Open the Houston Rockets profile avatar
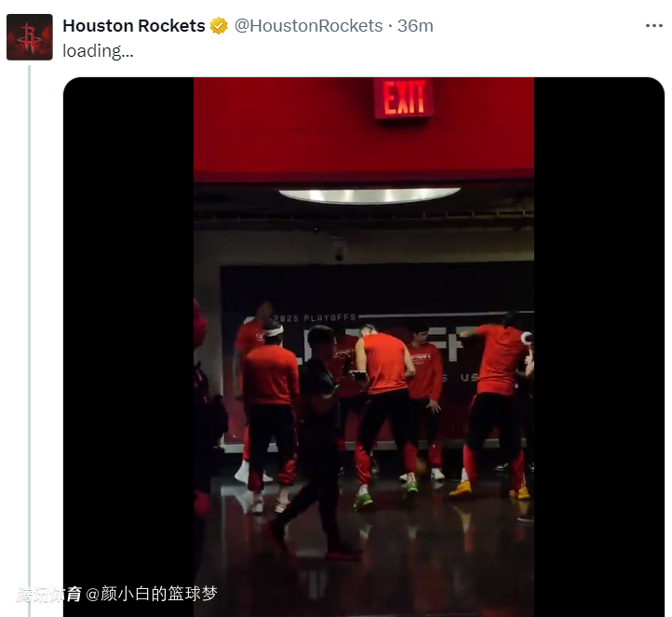Screen dimensions: 672x617 30,37
